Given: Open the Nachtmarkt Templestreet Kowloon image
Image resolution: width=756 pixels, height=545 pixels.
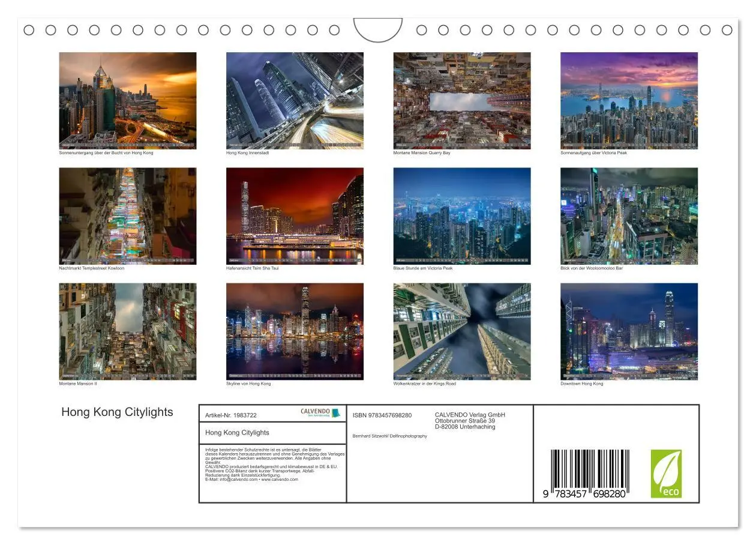Looking at the screenshot, I should coord(127,216).
